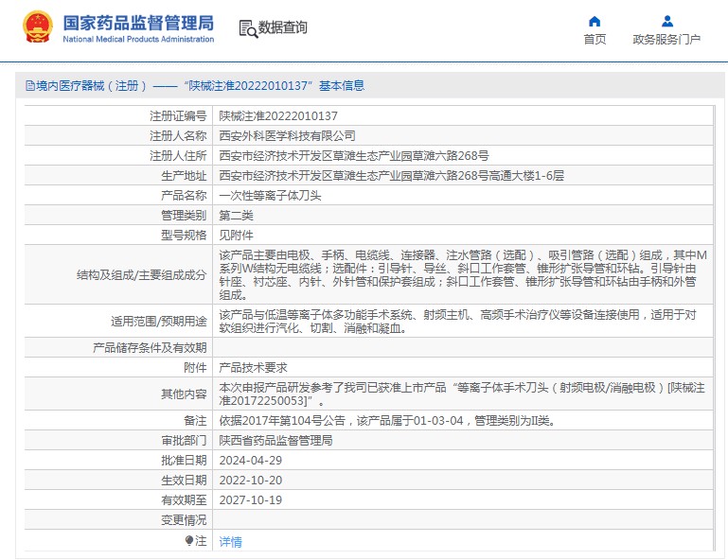728x560 pixels.
Task: Click the 产品名称 row label
Action: tap(184, 196)
